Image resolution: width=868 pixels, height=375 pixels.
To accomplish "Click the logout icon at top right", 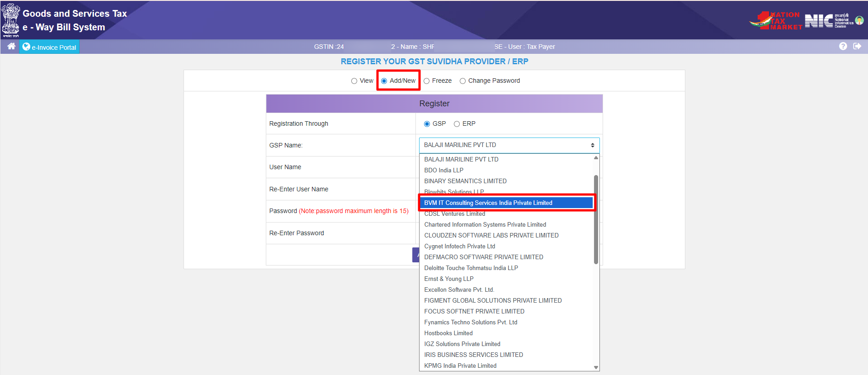I will (857, 46).
